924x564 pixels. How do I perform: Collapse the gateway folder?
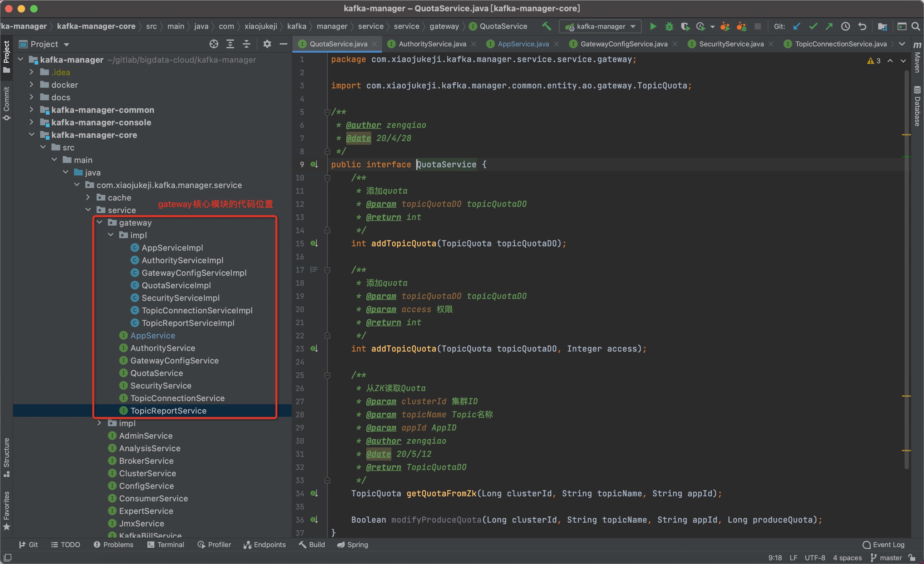coord(99,222)
